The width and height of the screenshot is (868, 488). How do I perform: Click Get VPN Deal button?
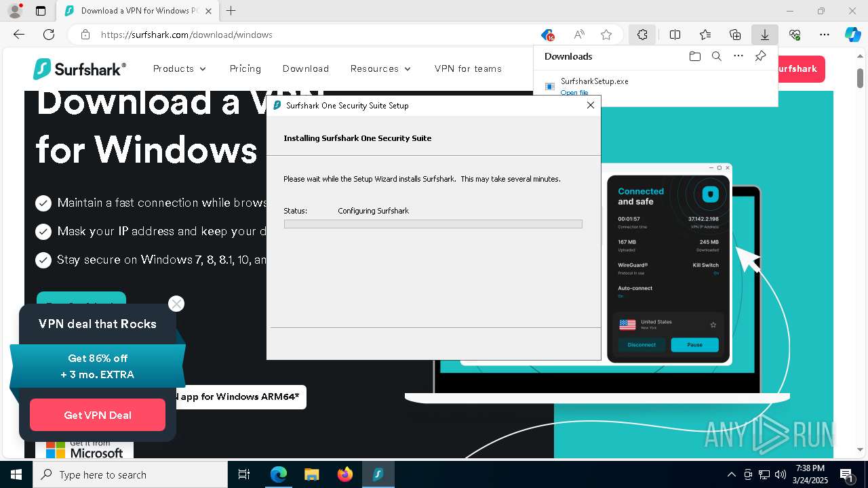98,415
